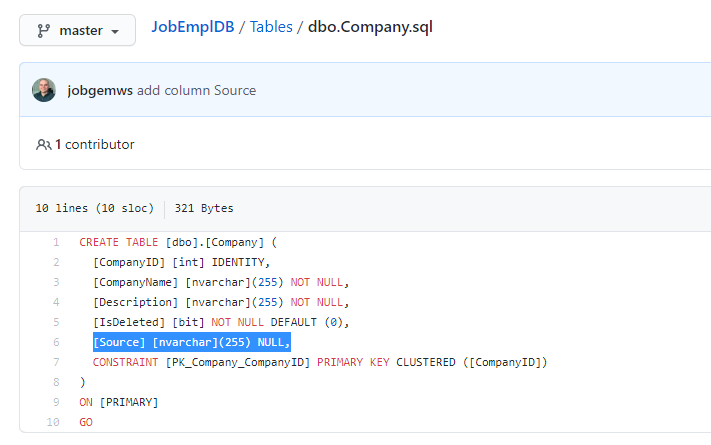The image size is (711, 445).
Task: Click the '10 lines (10 sloc)' info
Action: pos(95,208)
